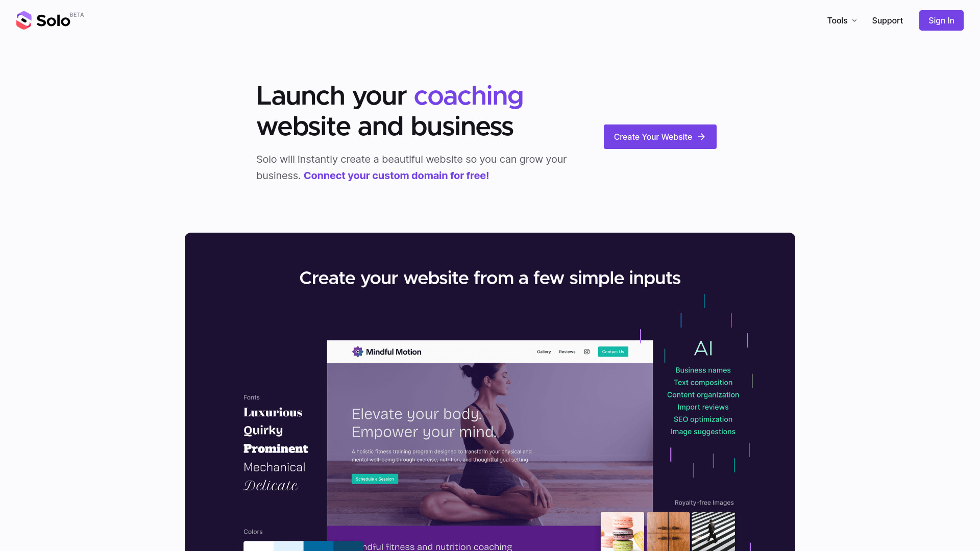
Task: Click the Mindful Motion gear/logo icon
Action: click(x=357, y=351)
